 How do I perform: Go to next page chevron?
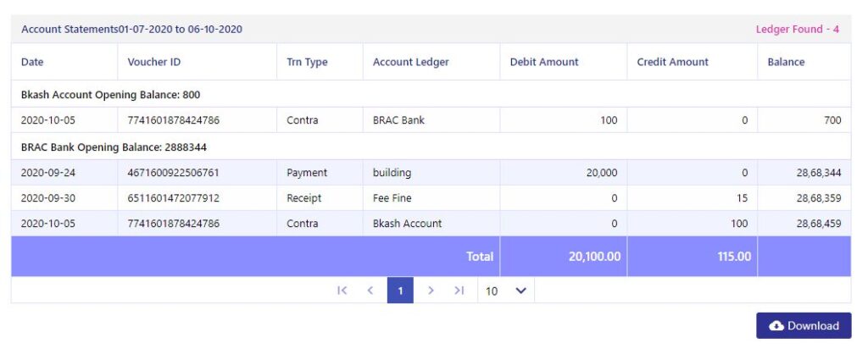(x=431, y=291)
